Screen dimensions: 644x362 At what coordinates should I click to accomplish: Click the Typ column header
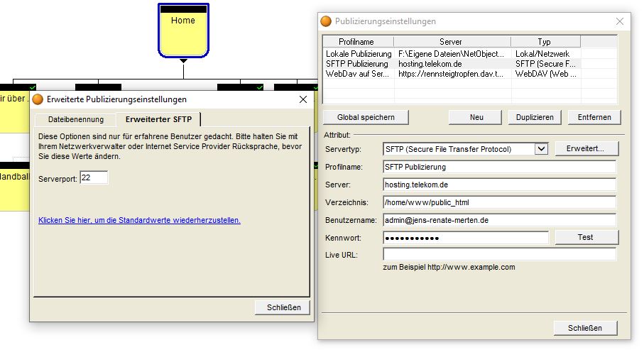(x=546, y=42)
